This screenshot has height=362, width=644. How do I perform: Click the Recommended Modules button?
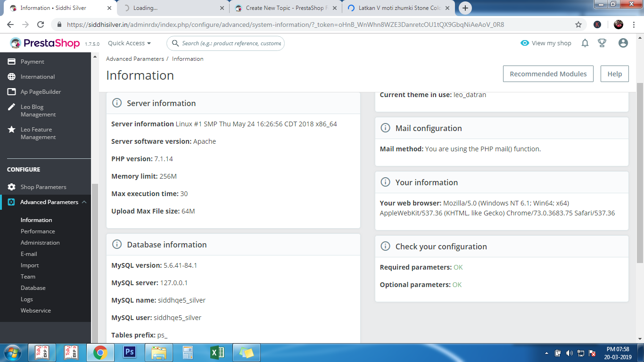[548, 74]
